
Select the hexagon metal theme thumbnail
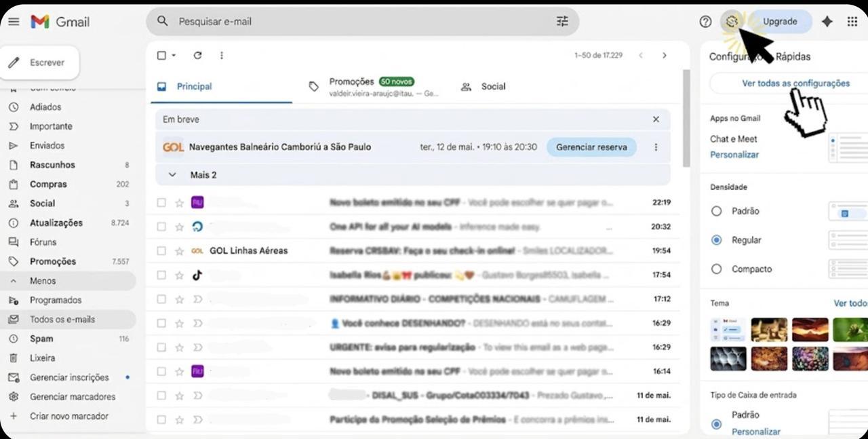pyautogui.click(x=728, y=359)
